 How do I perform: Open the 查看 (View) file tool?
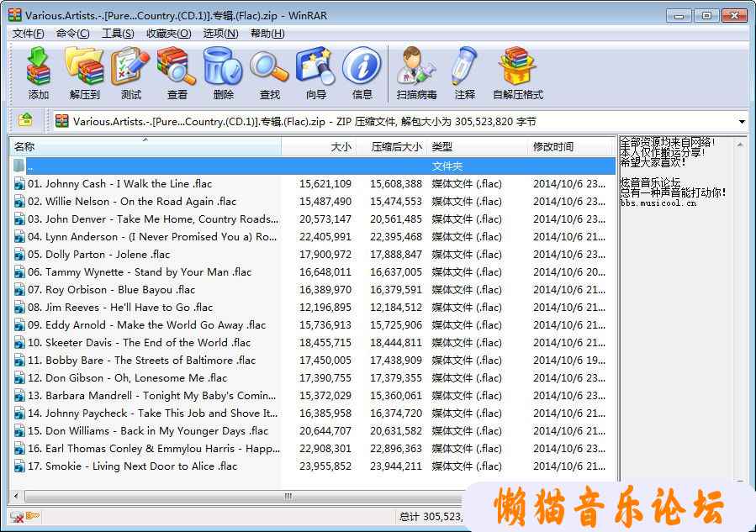177,73
